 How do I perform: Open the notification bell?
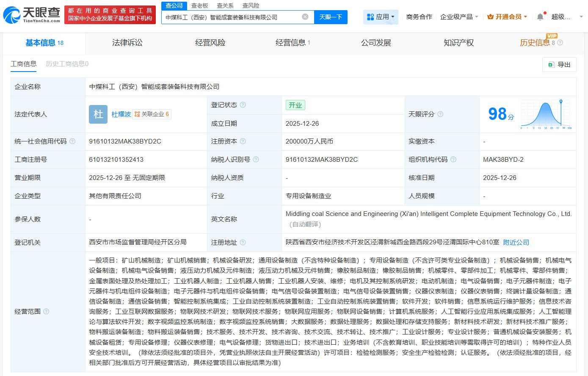pos(540,17)
